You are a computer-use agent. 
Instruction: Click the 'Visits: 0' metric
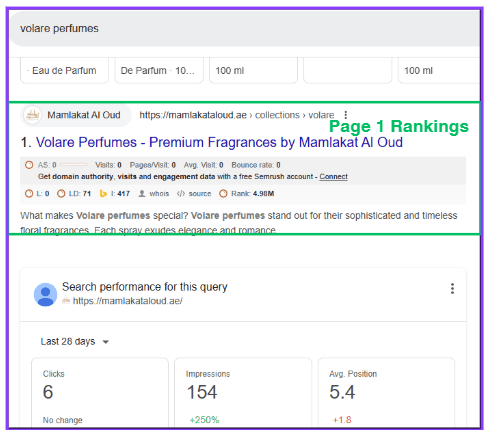(x=108, y=165)
